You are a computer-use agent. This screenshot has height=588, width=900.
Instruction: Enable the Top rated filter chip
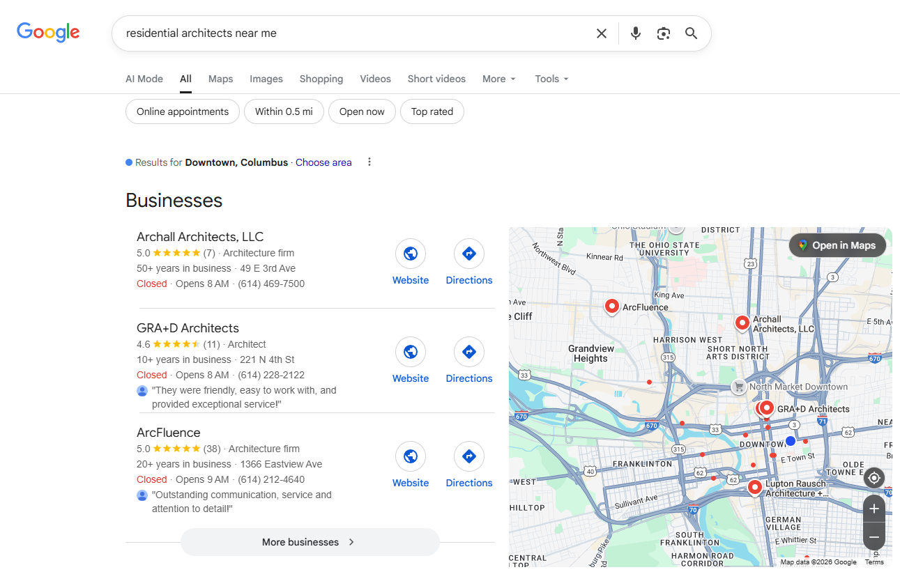[432, 111]
